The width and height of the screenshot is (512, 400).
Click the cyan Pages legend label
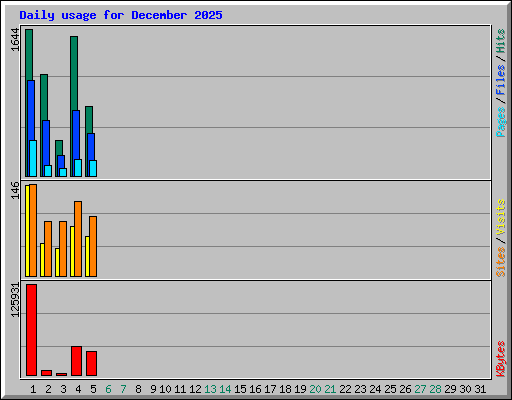(x=500, y=122)
